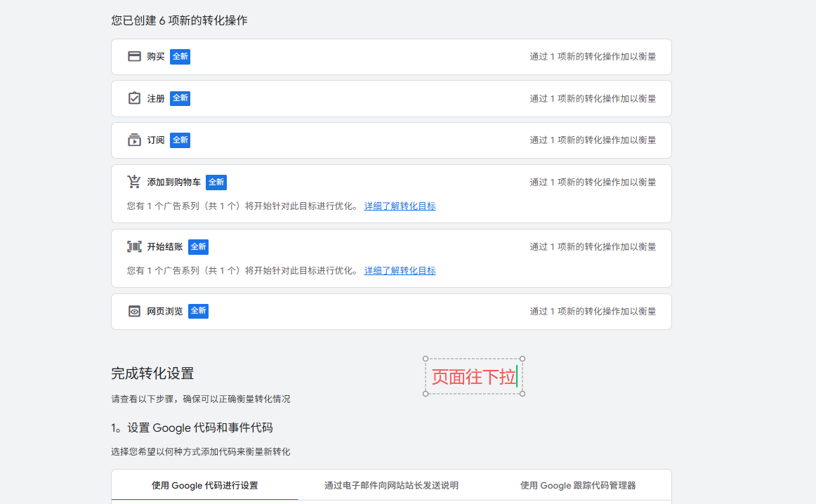This screenshot has height=504, width=816.
Task: Click the clipboard check icon for 注册
Action: [x=134, y=98]
